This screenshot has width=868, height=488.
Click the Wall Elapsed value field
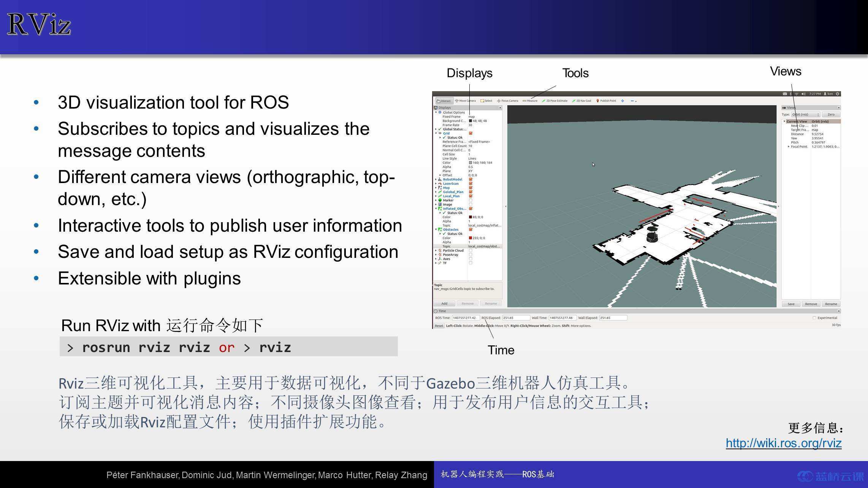point(613,318)
